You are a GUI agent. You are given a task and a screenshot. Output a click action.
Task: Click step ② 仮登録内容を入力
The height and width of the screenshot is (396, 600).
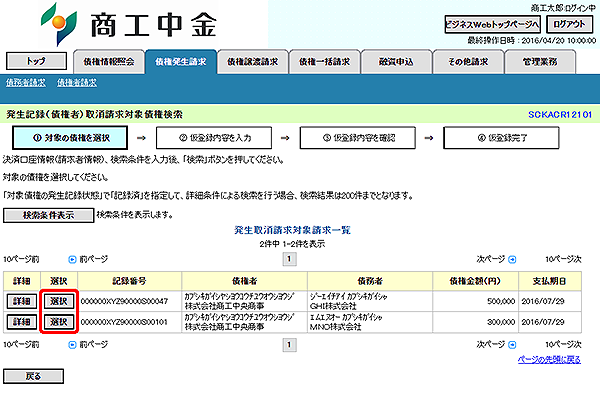coord(214,138)
